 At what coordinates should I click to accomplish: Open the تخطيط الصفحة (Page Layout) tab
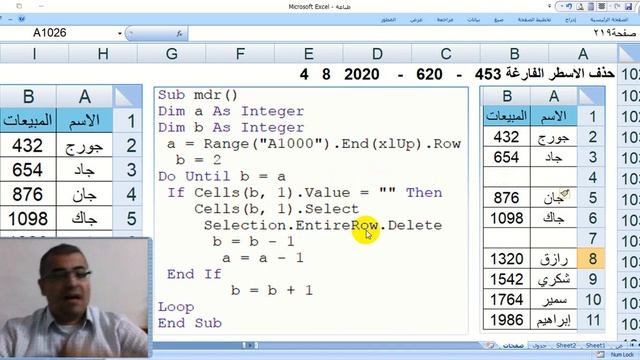[x=534, y=20]
